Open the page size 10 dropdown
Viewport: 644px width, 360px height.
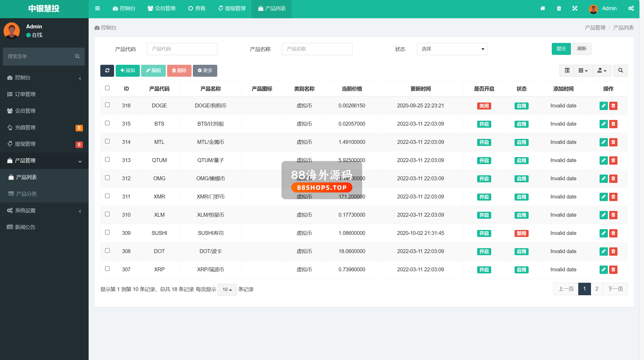point(227,290)
